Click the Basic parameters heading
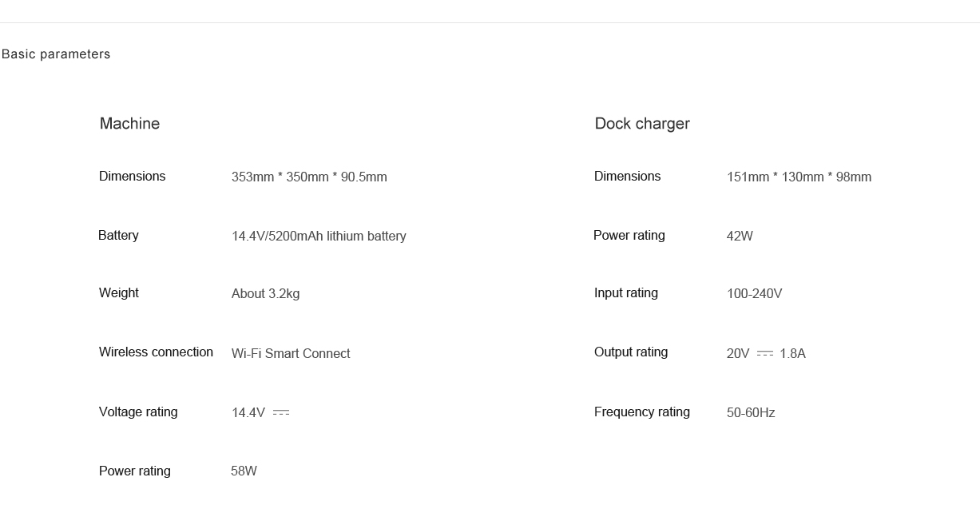 click(56, 54)
